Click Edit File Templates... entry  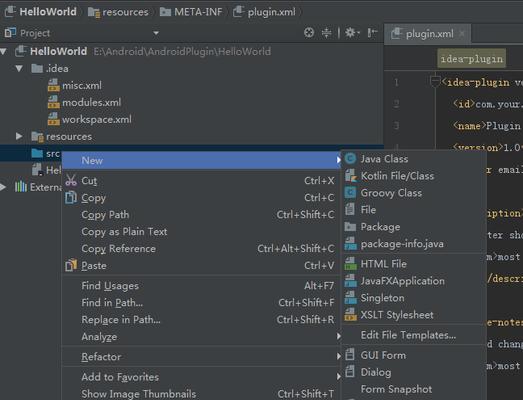point(408,335)
